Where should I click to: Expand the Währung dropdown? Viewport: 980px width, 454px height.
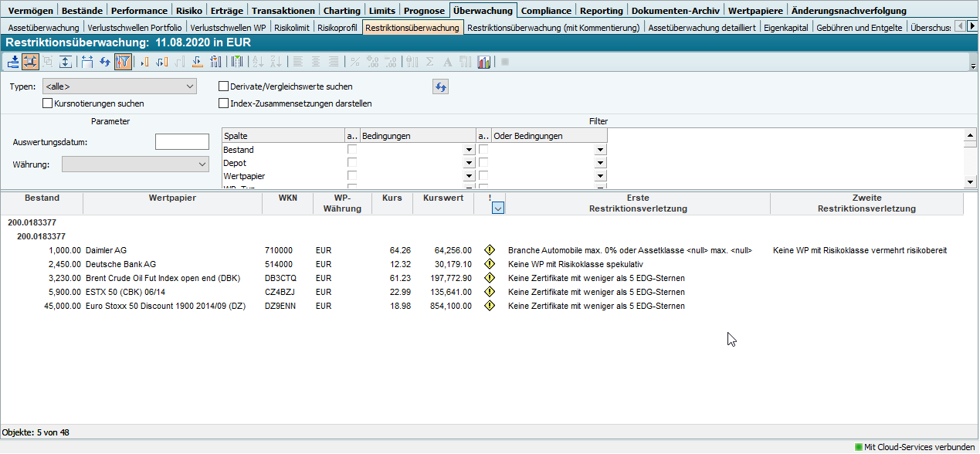[135, 164]
